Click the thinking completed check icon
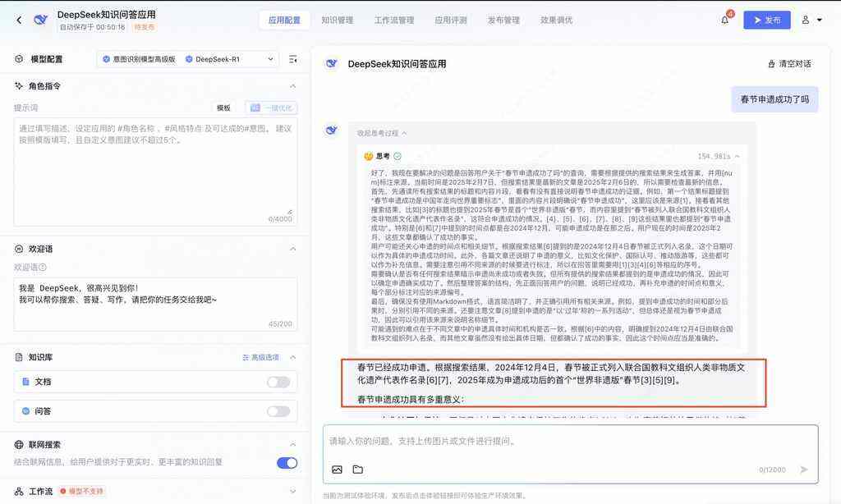 (x=398, y=156)
